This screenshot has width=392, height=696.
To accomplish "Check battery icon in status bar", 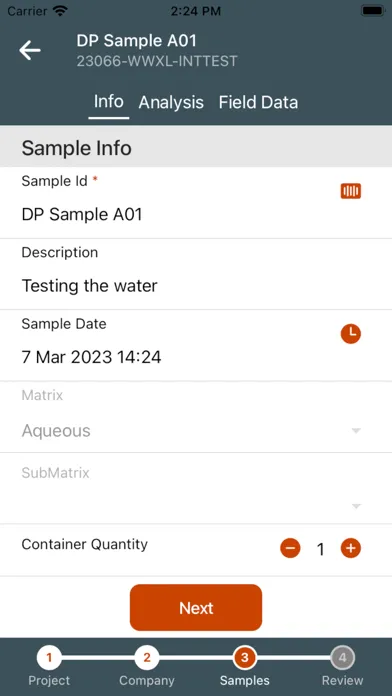I will click(372, 11).
